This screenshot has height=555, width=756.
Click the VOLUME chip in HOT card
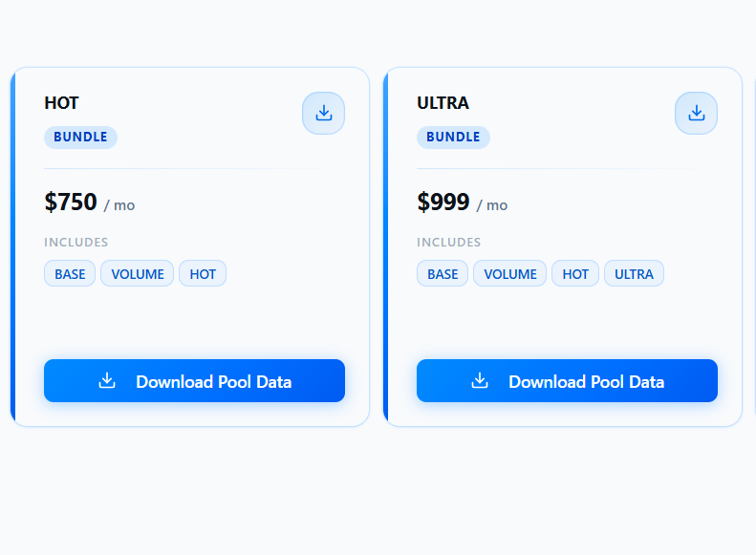pos(138,273)
